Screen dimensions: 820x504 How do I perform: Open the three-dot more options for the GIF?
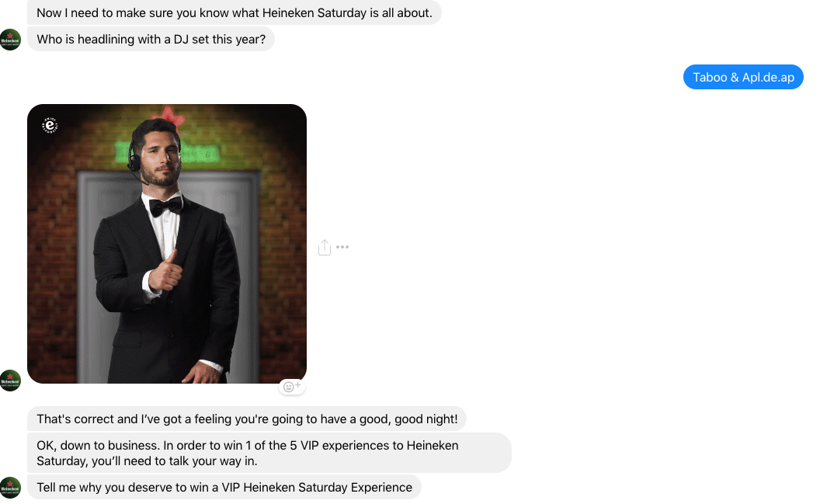342,247
